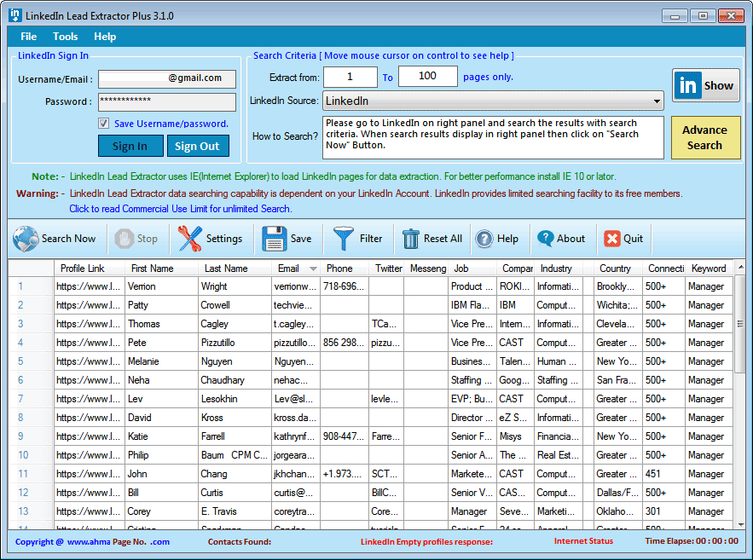Click the Profile Link column header
The height and width of the screenshot is (560, 753).
[90, 268]
